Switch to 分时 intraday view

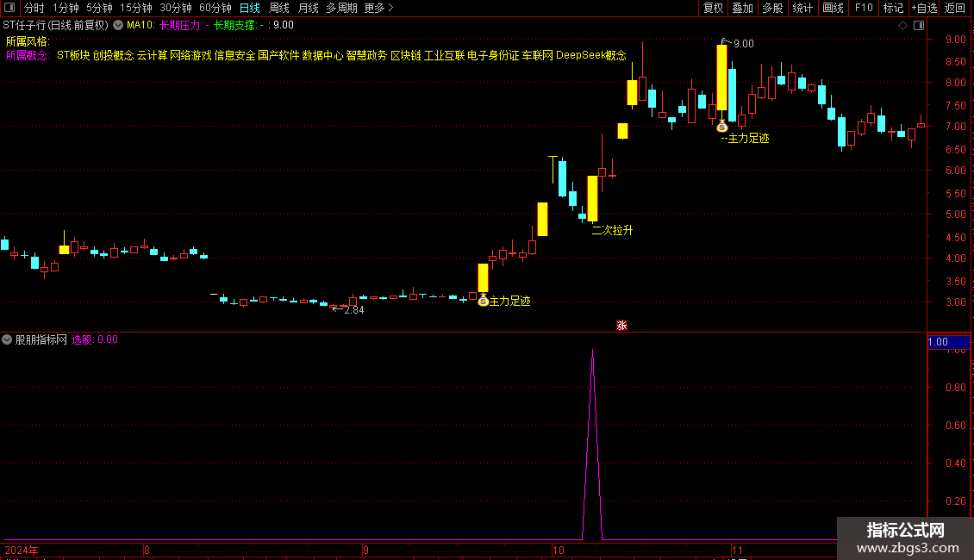(x=34, y=8)
